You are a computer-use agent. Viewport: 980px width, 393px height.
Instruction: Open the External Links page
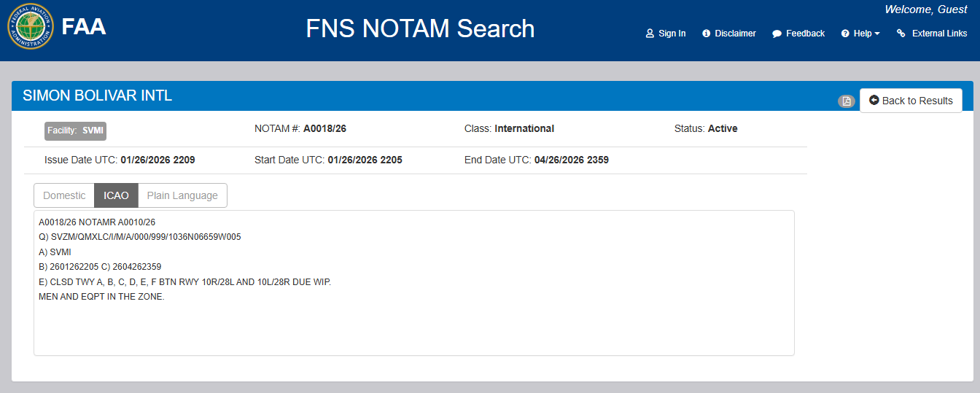click(939, 34)
